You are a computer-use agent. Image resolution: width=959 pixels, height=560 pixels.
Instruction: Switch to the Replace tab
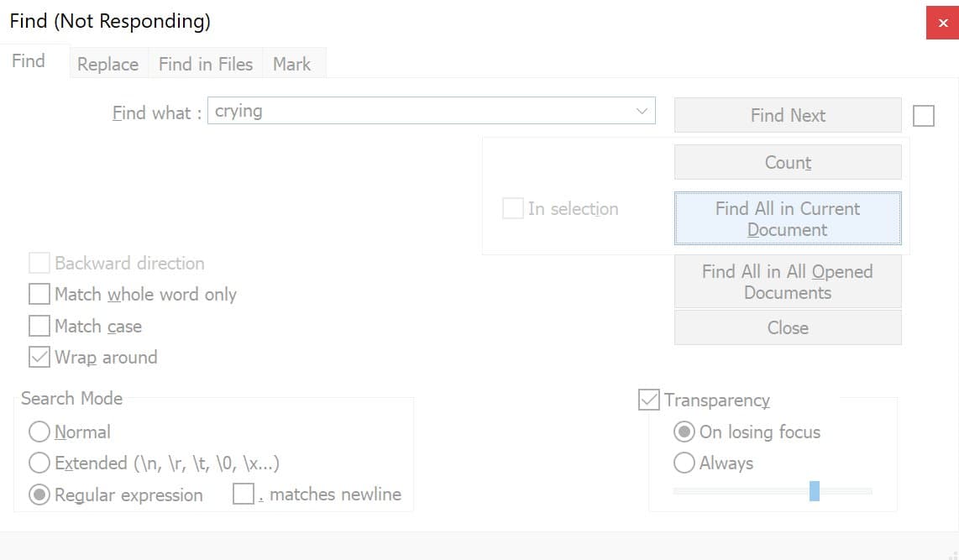[107, 64]
